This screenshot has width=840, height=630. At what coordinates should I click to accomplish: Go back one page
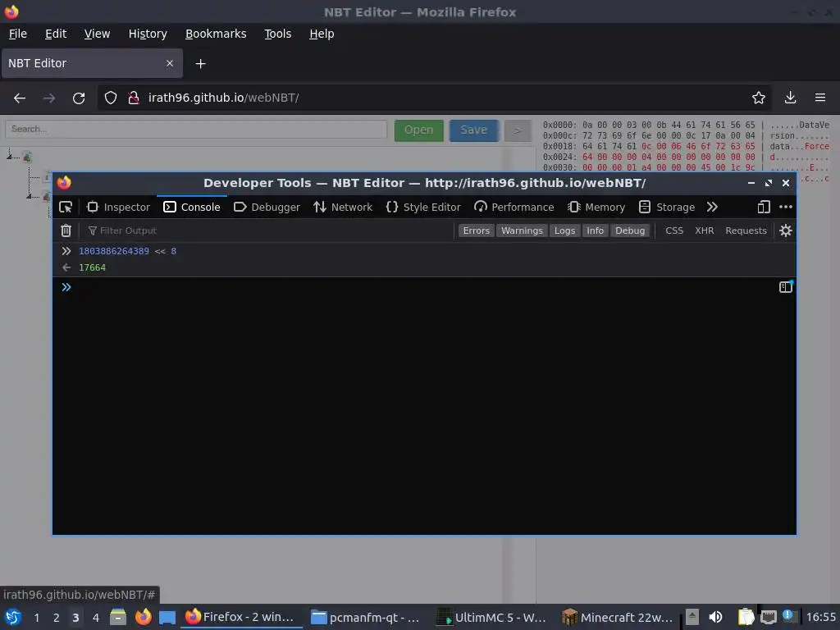20,98
